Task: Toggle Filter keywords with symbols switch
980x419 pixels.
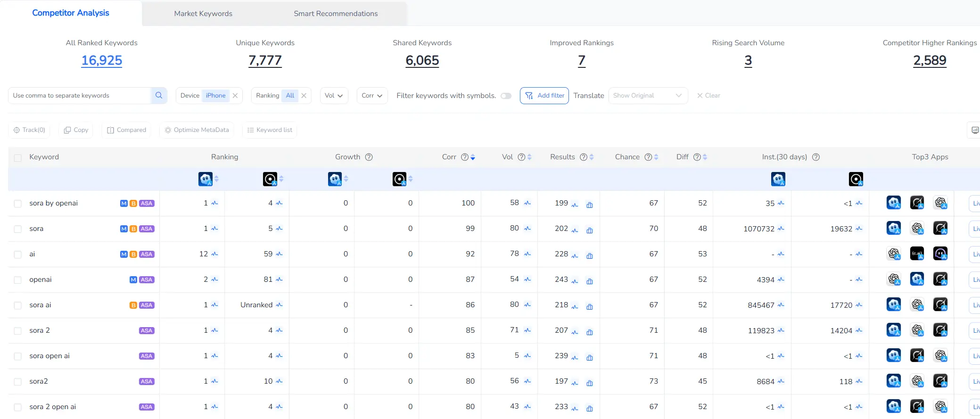Action: (506, 96)
